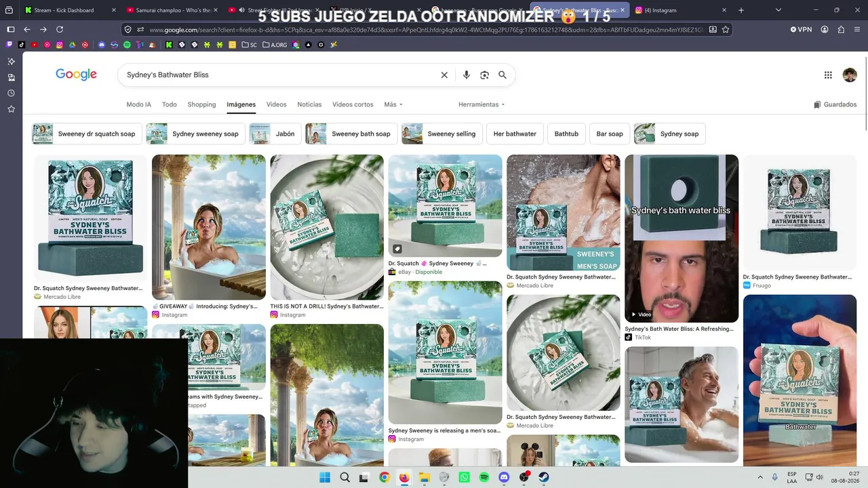Open the TikTok bookmark
868x488 pixels.
pos(22,45)
